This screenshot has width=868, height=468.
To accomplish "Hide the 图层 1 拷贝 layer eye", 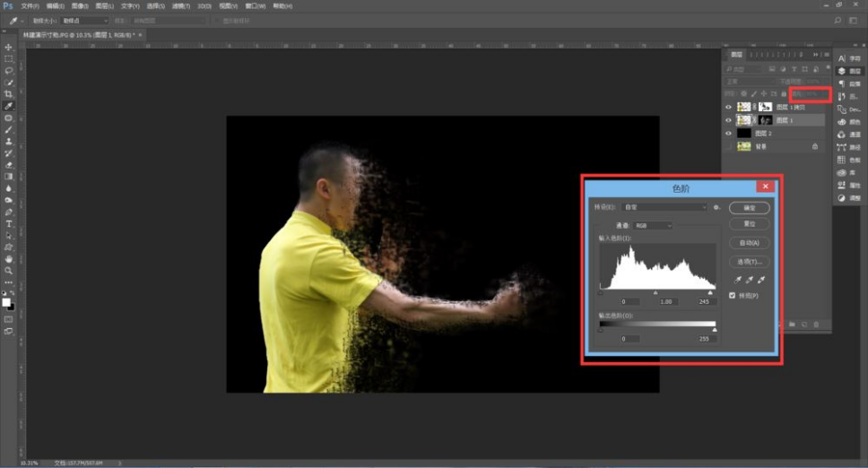I will point(728,107).
